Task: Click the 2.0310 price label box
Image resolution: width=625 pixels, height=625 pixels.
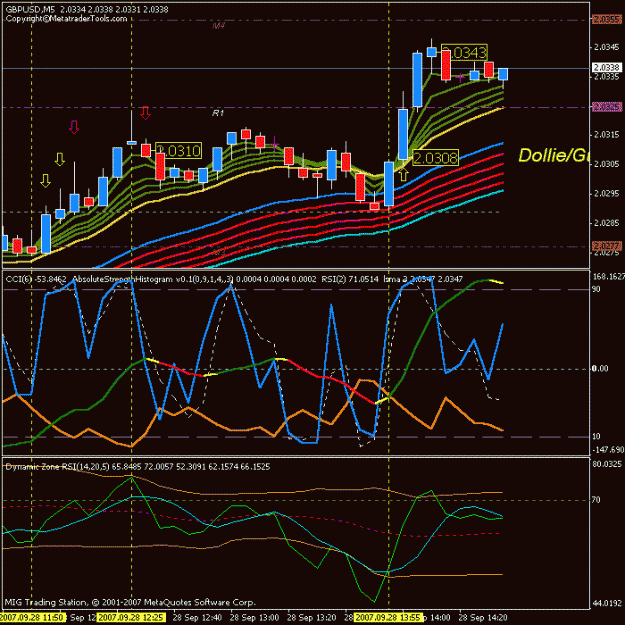Action: coord(178,151)
